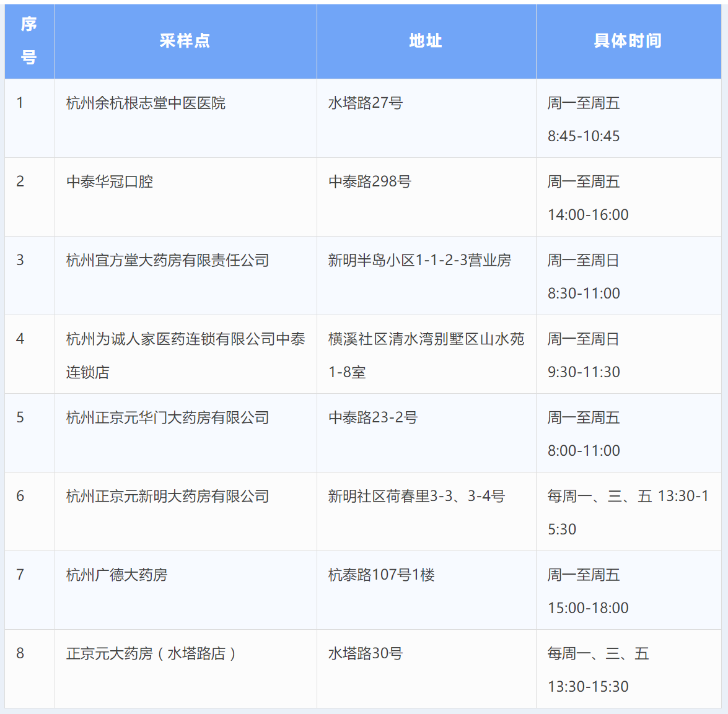Click address 新明半岛小区1-1-2-3营业房
The width and height of the screenshot is (728, 714).
pyautogui.click(x=419, y=260)
